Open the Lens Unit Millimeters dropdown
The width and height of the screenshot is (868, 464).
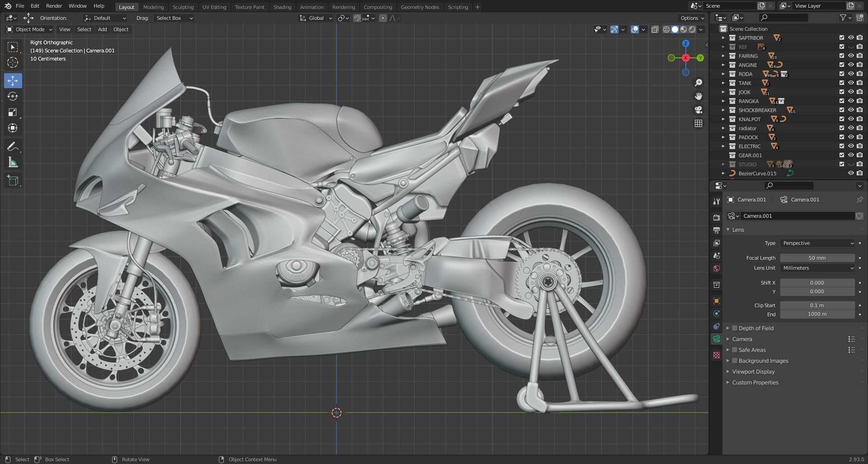click(817, 268)
